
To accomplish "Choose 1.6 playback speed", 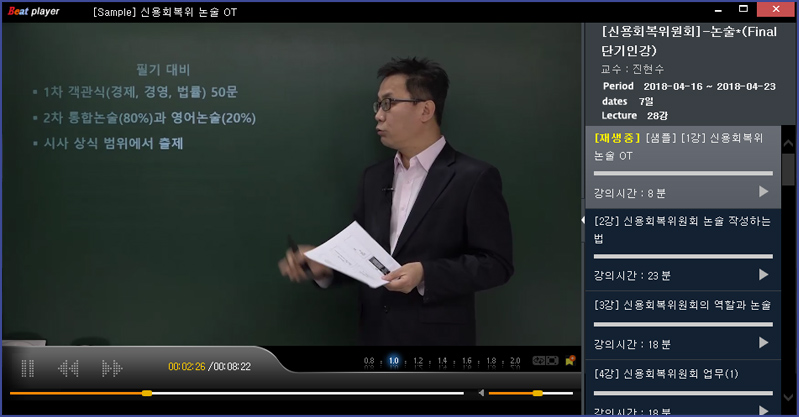I will (467, 361).
